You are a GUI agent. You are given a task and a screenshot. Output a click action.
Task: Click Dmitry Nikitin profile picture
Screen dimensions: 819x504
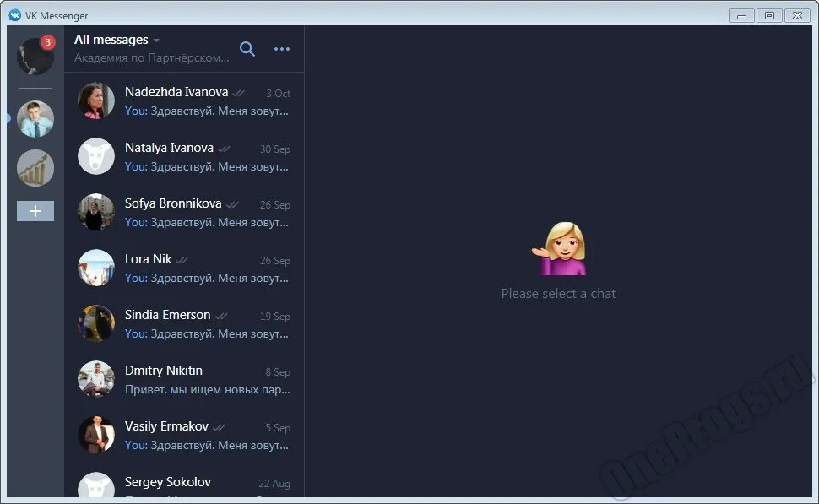(x=96, y=379)
